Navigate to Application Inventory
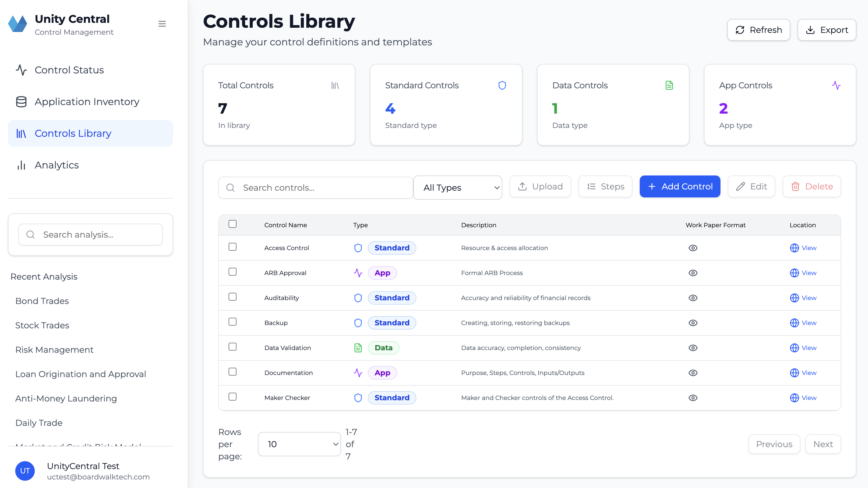Image resolution: width=868 pixels, height=488 pixels. pos(87,102)
